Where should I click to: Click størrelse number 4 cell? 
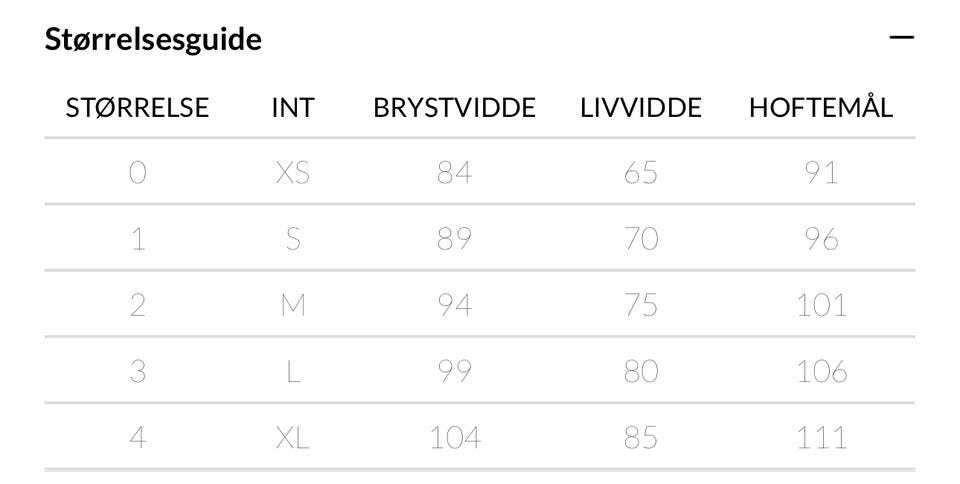pyautogui.click(x=137, y=437)
